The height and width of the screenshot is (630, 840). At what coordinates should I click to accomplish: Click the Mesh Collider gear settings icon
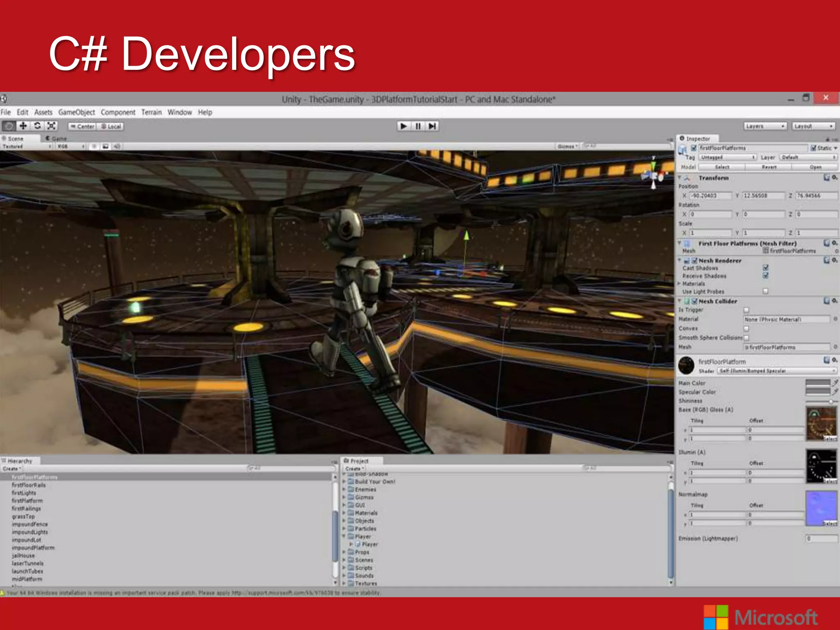pyautogui.click(x=835, y=301)
